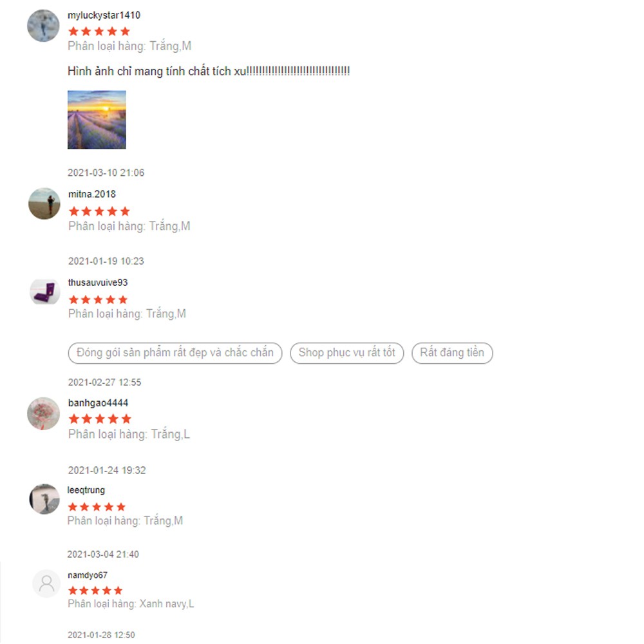Click the star rating under myluckystar1410
This screenshot has width=644, height=644.
pyautogui.click(x=99, y=31)
